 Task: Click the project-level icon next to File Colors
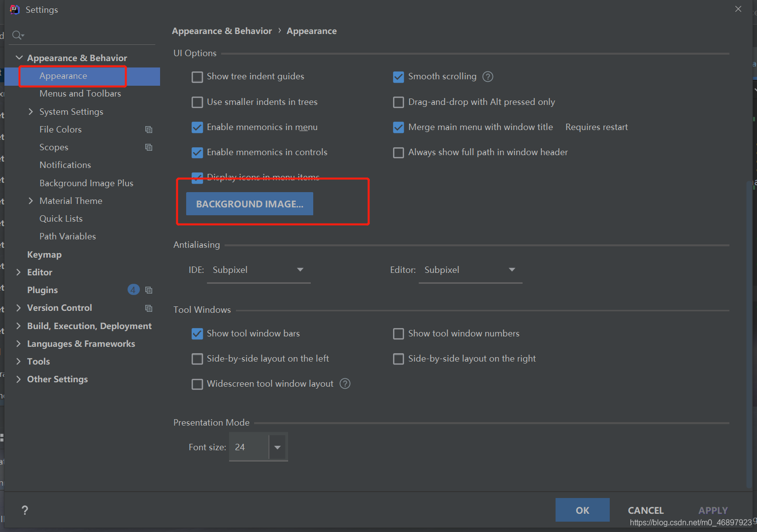[149, 130]
